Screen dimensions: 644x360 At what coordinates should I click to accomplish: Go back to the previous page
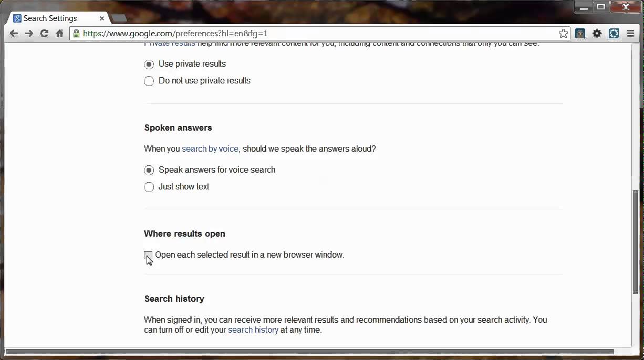(x=14, y=34)
